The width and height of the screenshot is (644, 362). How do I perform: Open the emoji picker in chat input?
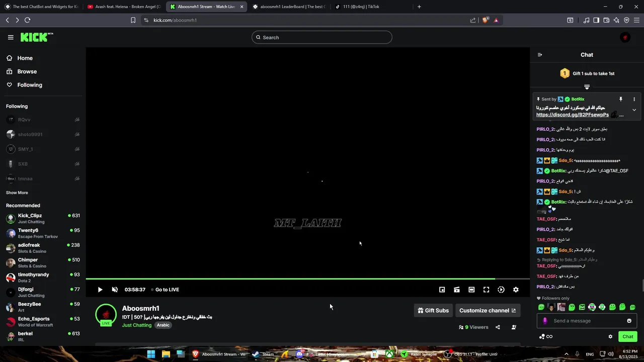(x=629, y=321)
